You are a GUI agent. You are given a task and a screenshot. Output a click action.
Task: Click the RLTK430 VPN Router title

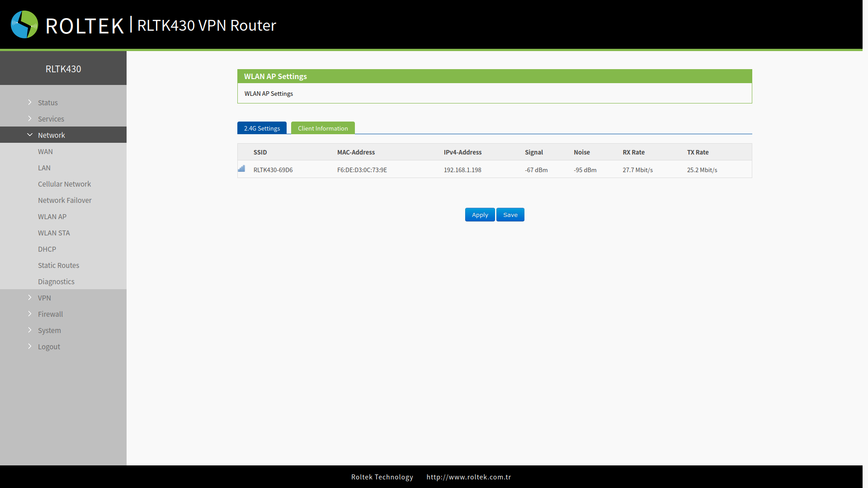coord(207,25)
